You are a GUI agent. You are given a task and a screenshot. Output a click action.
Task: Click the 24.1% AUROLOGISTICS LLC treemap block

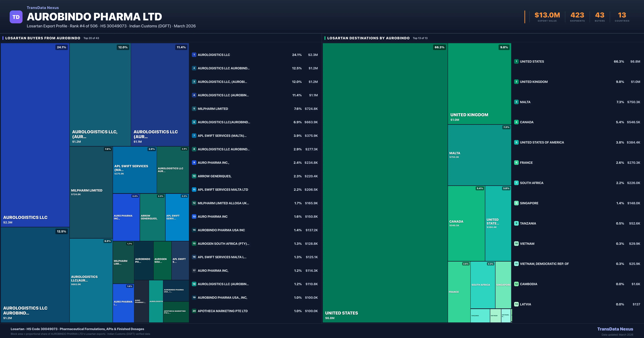[35, 135]
